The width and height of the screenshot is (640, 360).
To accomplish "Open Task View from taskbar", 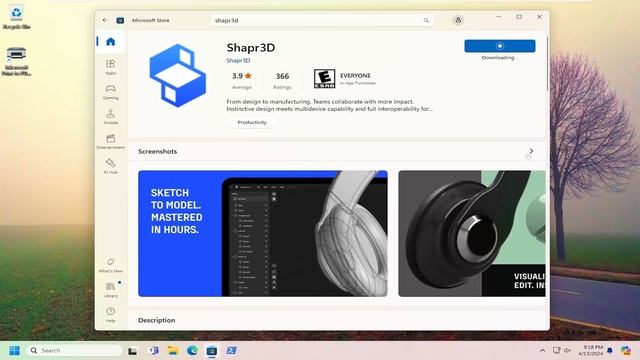I will click(x=132, y=351).
